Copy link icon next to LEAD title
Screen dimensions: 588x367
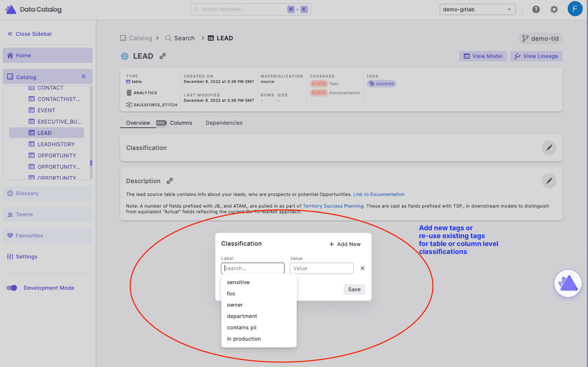pyautogui.click(x=163, y=56)
